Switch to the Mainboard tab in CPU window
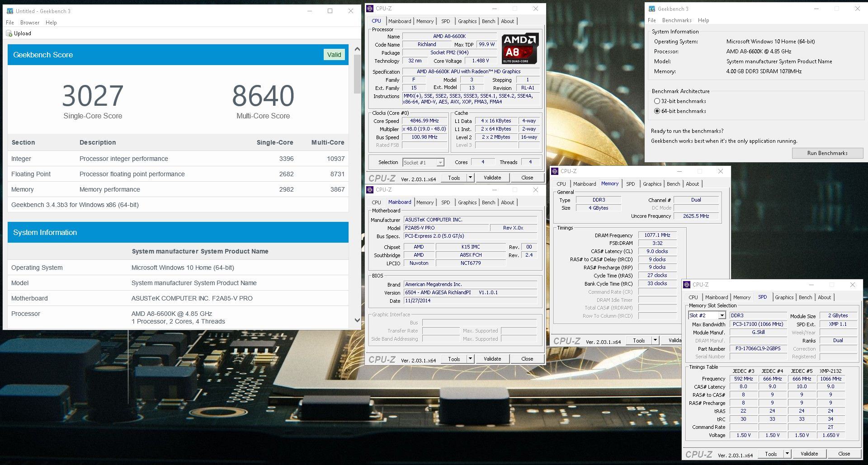The image size is (868, 465). (400, 21)
